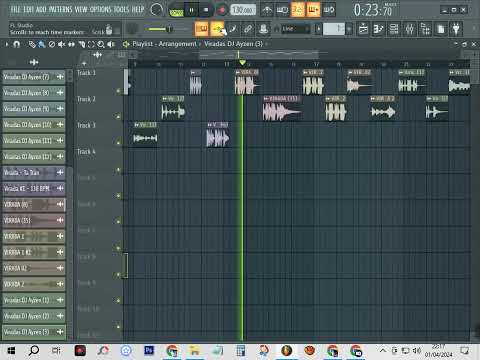Open the EDIT menu
Viewport: 480px width, 360px height.
[29, 10]
